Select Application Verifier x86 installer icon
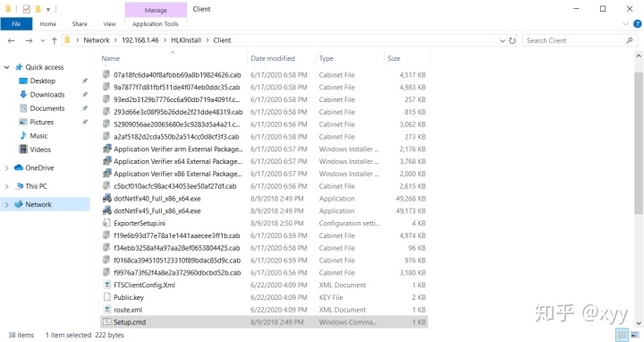644x342 pixels. [106, 174]
